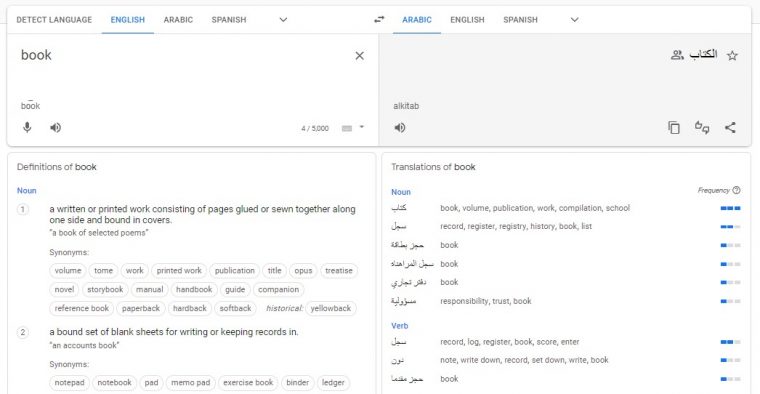Open the keyboard input tool icon

pos(347,128)
